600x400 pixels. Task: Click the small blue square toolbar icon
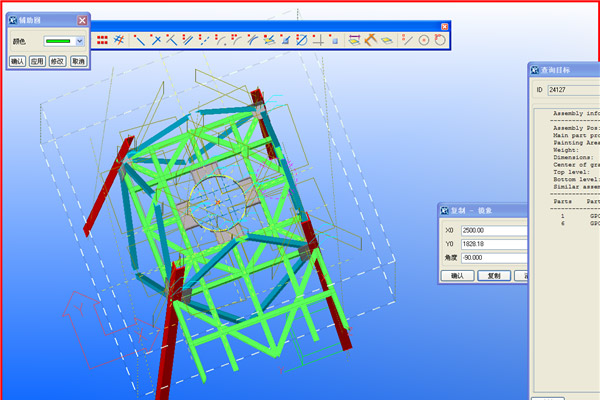pyautogui.click(x=335, y=40)
